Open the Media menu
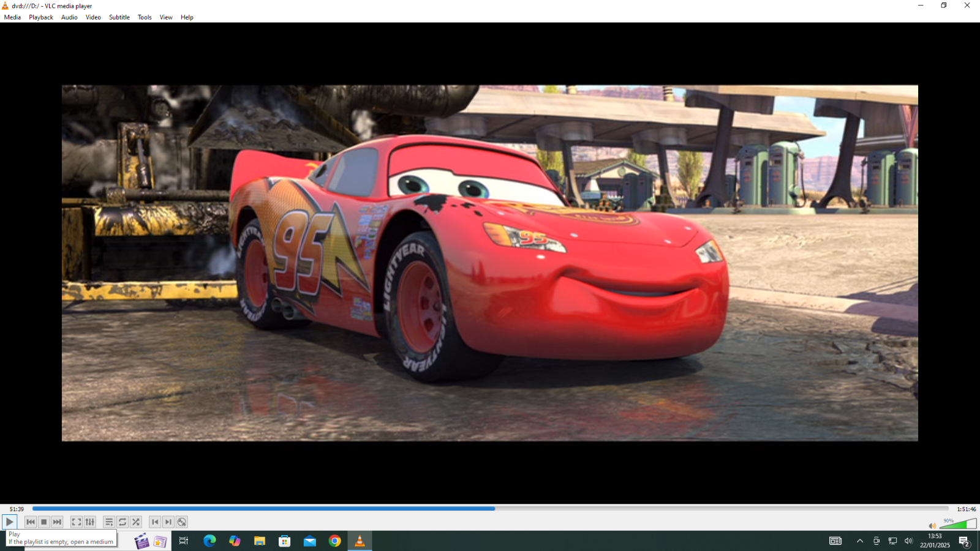The image size is (980, 551). [12, 17]
